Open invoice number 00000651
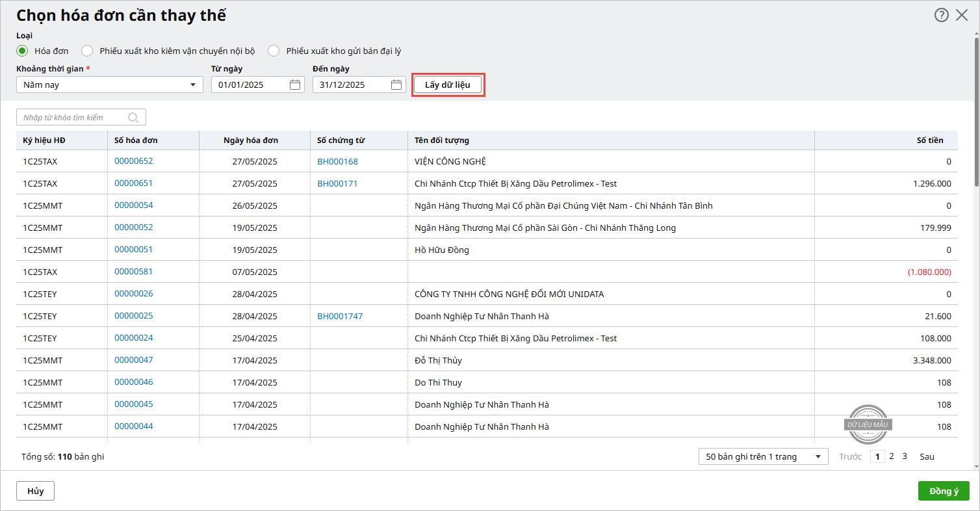The width and height of the screenshot is (980, 511). (134, 183)
